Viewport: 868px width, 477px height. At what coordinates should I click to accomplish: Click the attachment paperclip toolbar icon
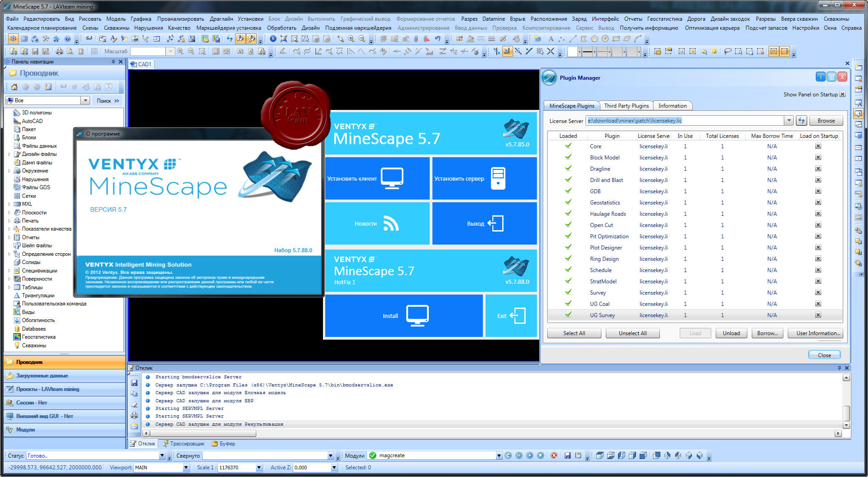point(416,39)
